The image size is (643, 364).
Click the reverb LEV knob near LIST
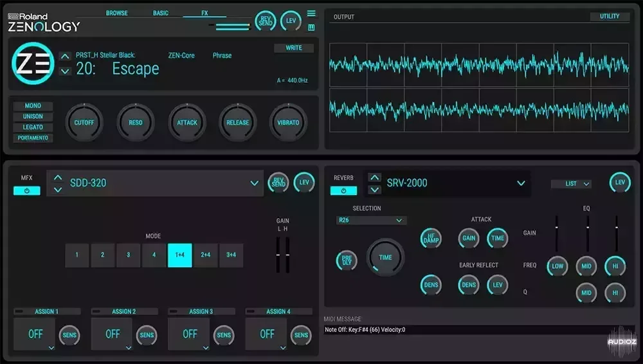[620, 183]
